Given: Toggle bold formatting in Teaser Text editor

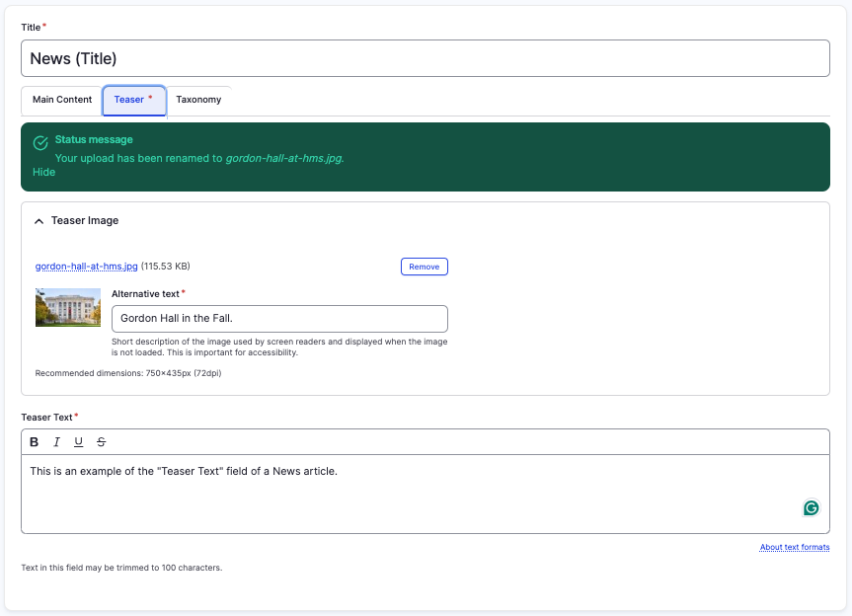Looking at the screenshot, I should [35, 442].
